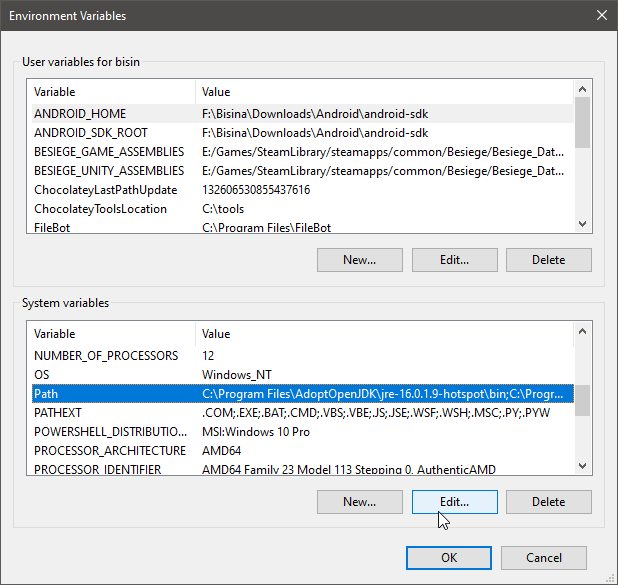Click up arrow of System variables scrollbar
618x585 pixels.
pyautogui.click(x=582, y=331)
